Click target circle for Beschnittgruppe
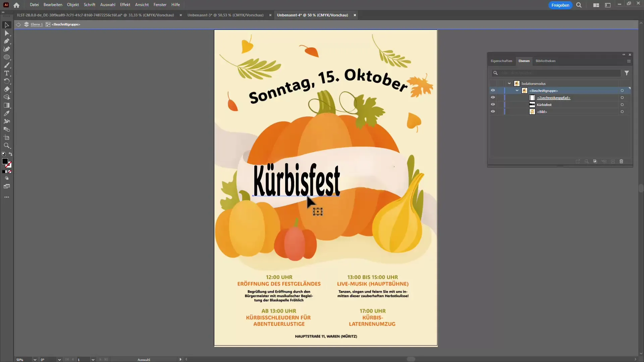 (622, 90)
